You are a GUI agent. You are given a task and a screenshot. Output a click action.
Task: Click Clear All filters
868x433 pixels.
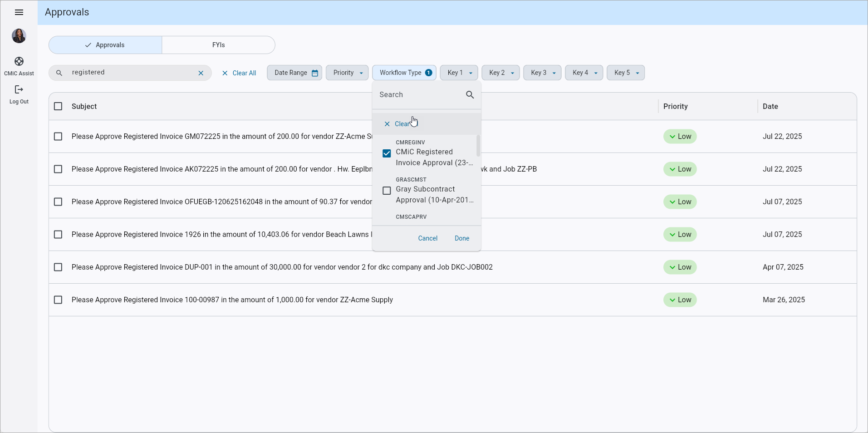pyautogui.click(x=239, y=73)
